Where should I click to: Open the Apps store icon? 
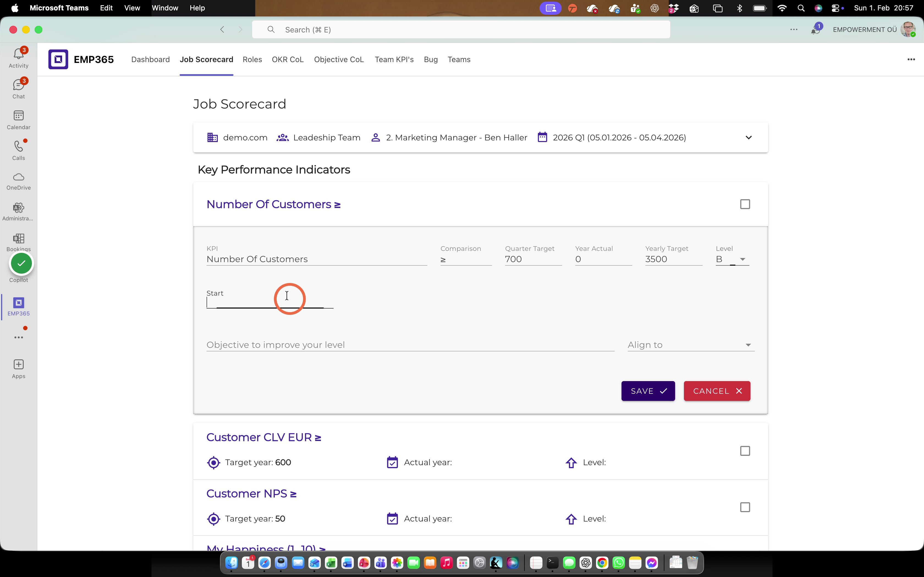pyautogui.click(x=18, y=369)
